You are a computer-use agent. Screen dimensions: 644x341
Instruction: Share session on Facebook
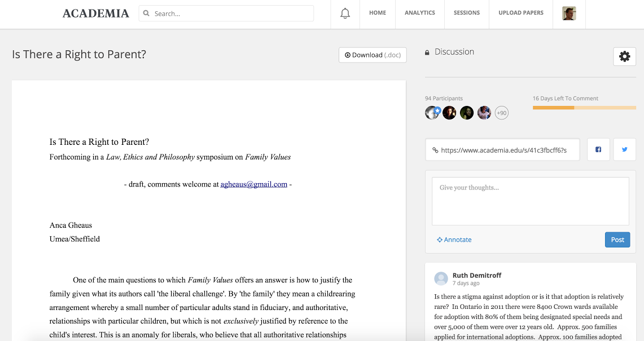(598, 150)
